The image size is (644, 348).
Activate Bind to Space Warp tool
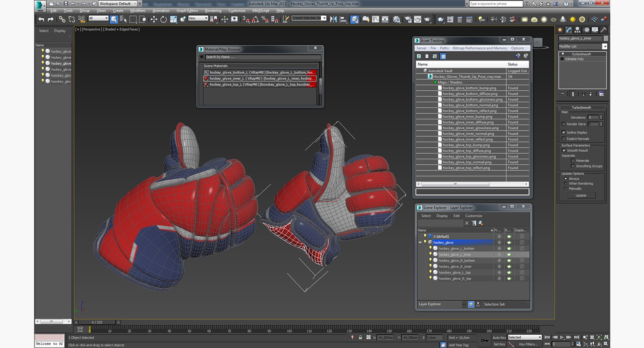[82, 19]
